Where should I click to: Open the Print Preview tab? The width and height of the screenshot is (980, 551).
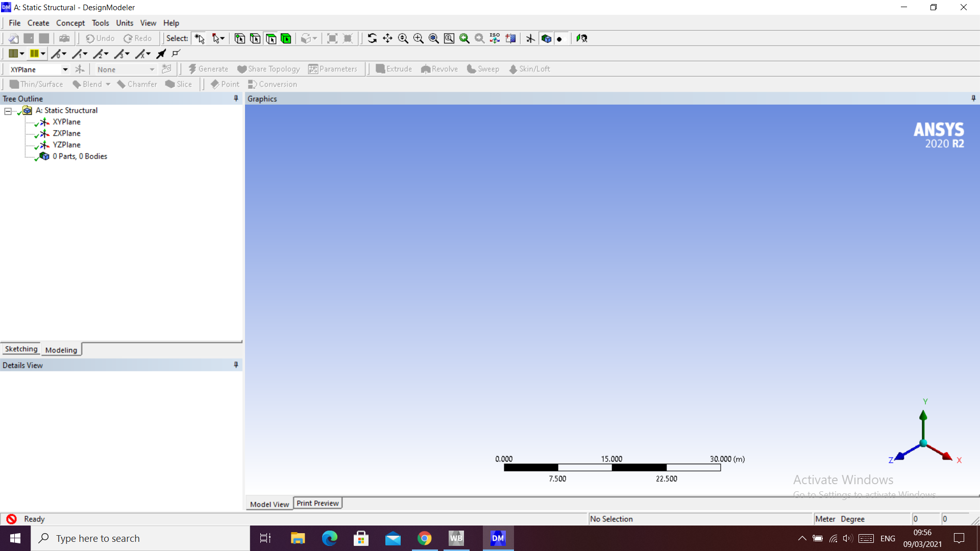click(317, 503)
